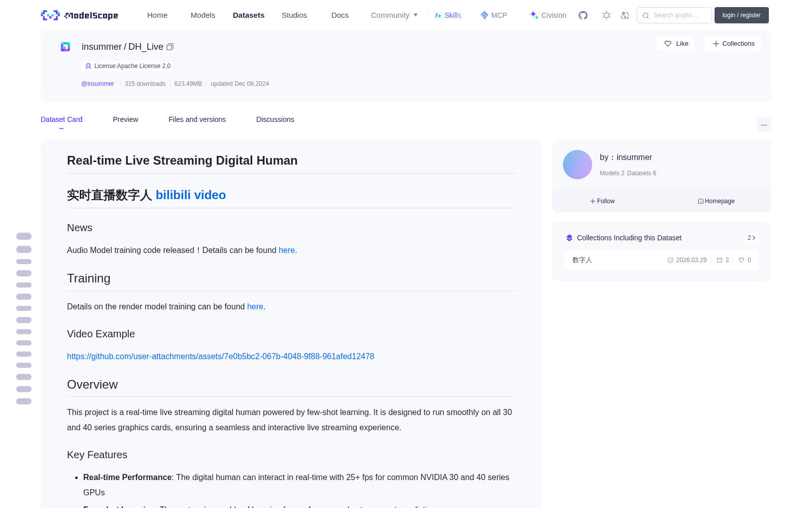Viewport: 812px width, 508px height.
Task: Follow the author insummer
Action: [x=602, y=201]
